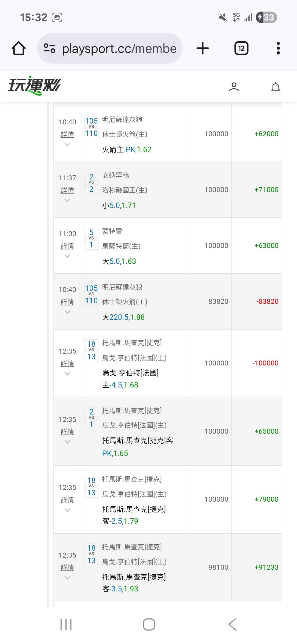
Task: Open the member profile icon
Action: 234,87
